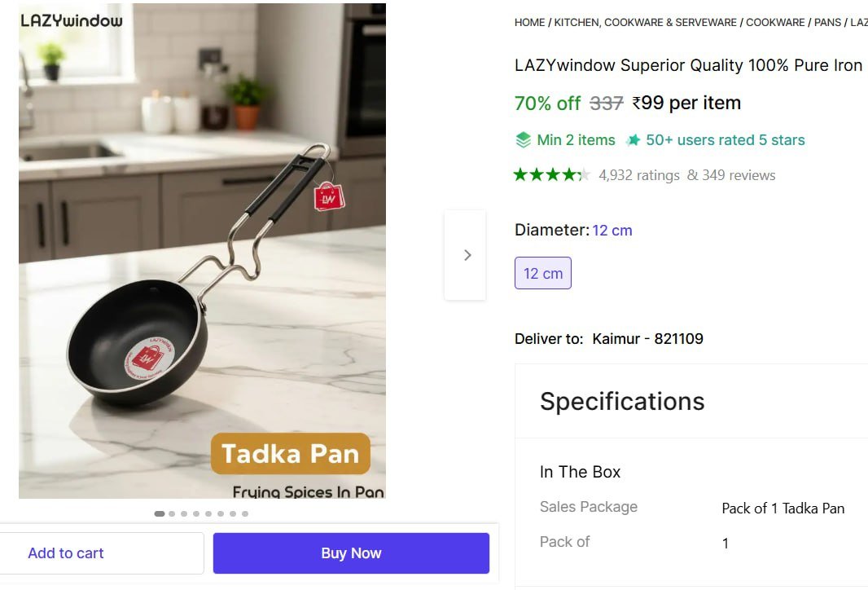Jump to the second carousel dot

point(172,513)
